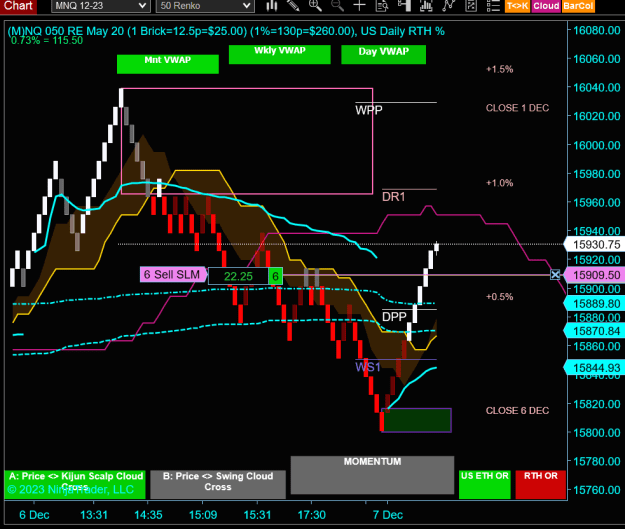Click the 15930.75 current price marker
Image resolution: width=625 pixels, height=529 pixels.
(x=594, y=244)
